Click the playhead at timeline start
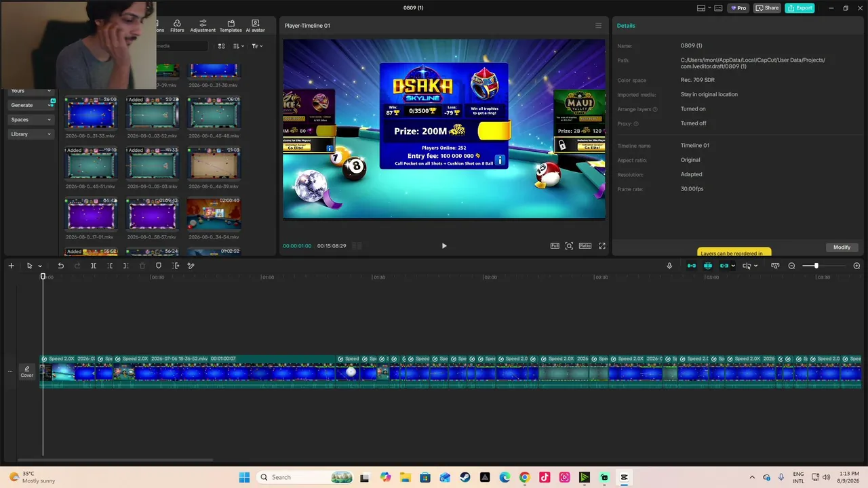868x488 pixels. 43,277
